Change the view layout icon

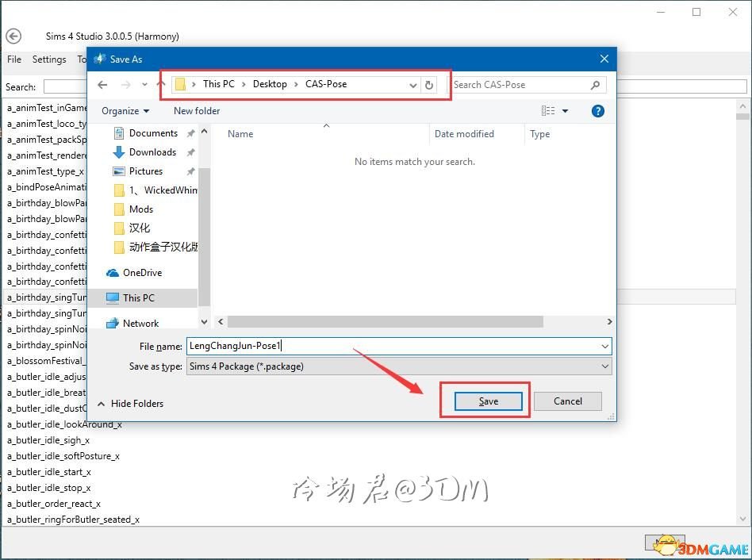(x=547, y=111)
